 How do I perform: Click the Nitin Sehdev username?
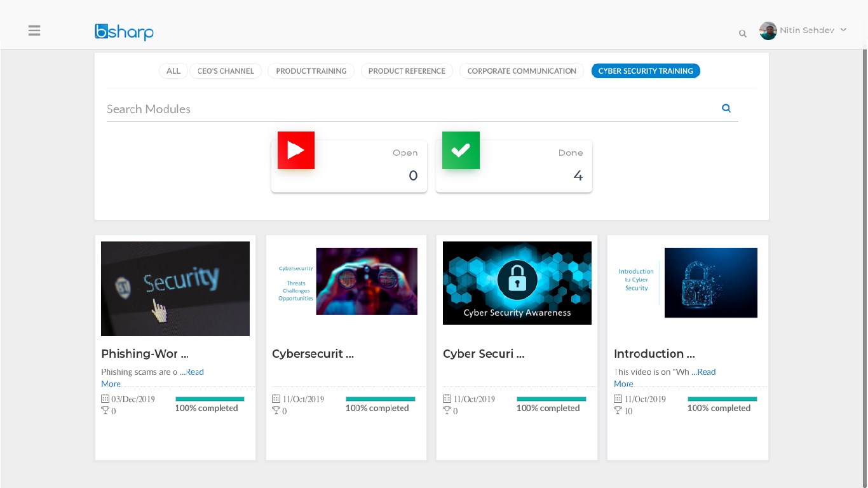tap(807, 30)
